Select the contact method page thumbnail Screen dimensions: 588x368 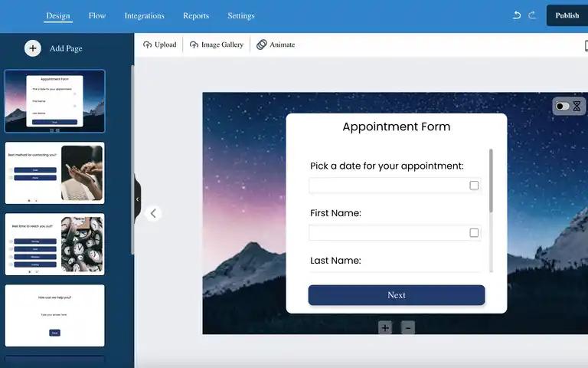click(x=55, y=172)
